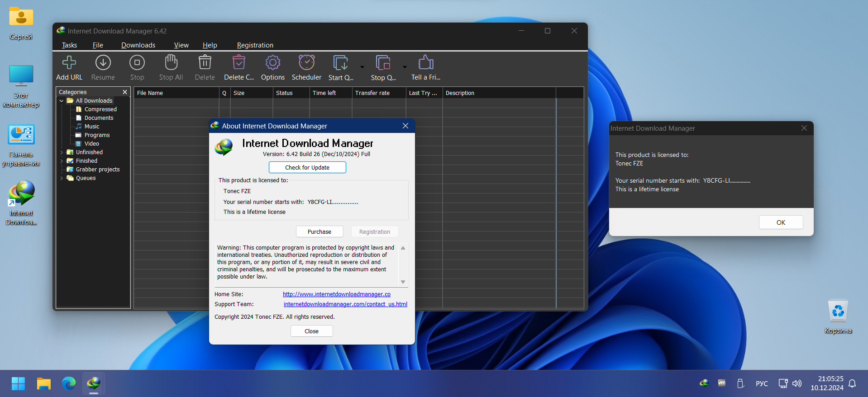Close the About Internet Download Manager dialog
868x397 pixels.
(405, 126)
